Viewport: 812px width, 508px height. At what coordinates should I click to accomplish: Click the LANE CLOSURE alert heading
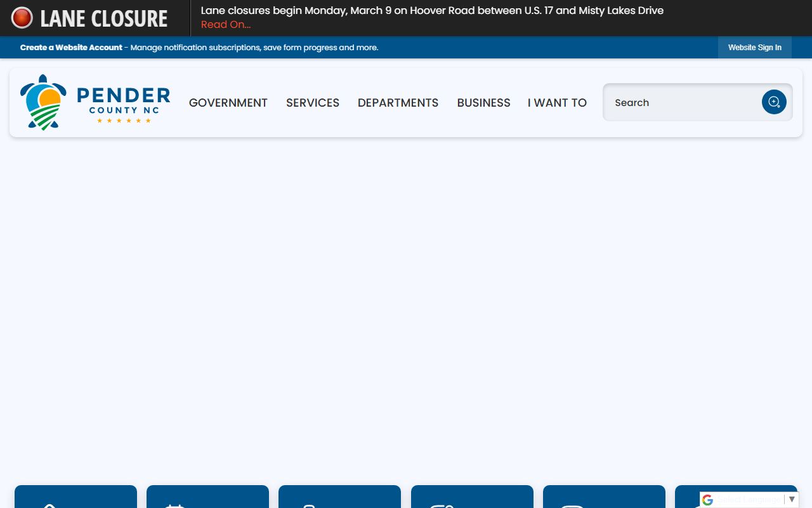pyautogui.click(x=103, y=18)
